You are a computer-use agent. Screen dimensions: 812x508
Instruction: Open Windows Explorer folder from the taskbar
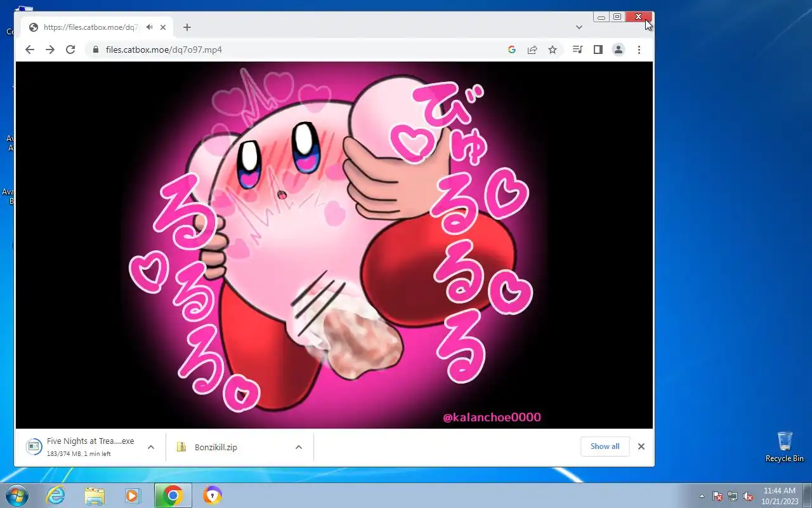click(x=95, y=495)
